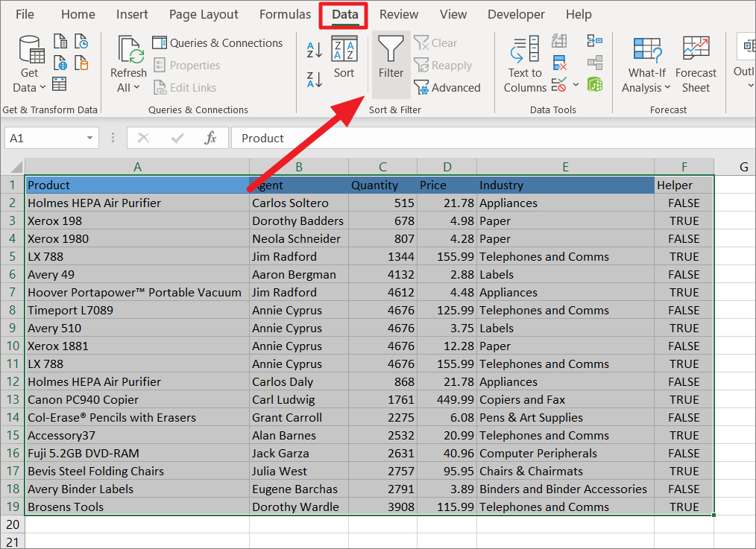
Task: Open the File tab
Action: tap(25, 14)
